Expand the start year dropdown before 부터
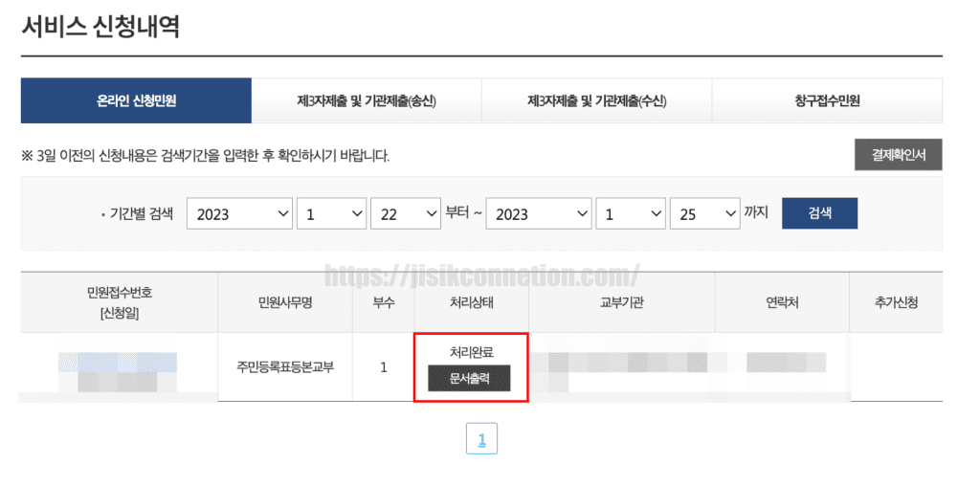This screenshot has height=486, width=980. click(239, 213)
